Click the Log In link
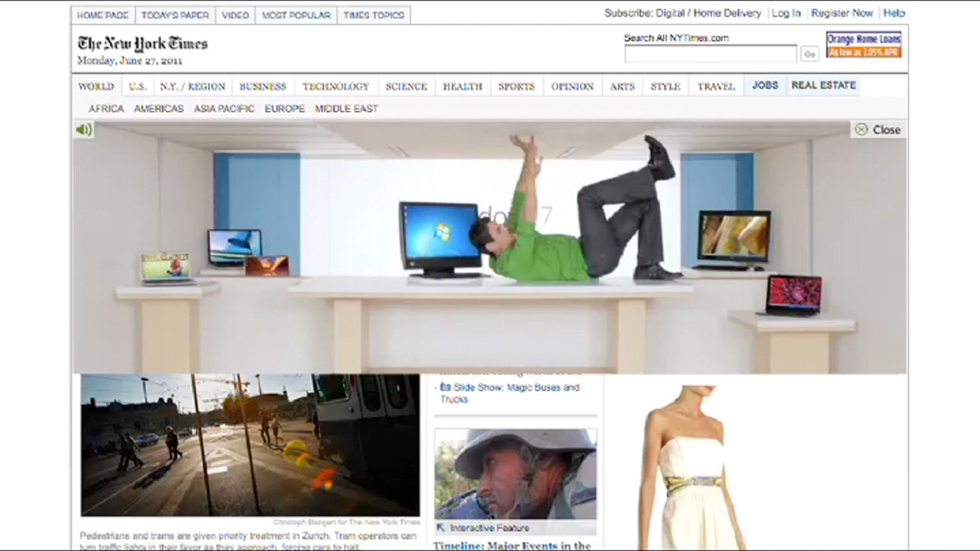 [x=786, y=13]
